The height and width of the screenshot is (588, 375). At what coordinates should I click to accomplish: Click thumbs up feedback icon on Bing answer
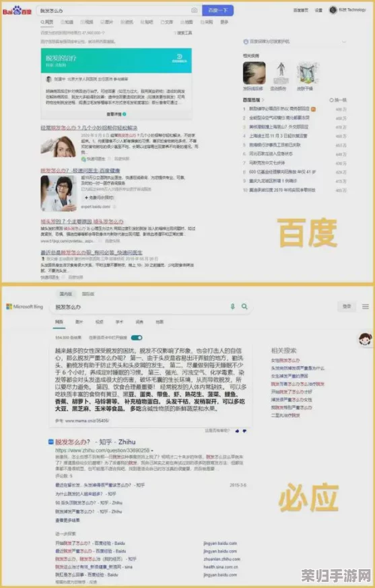[237, 431]
